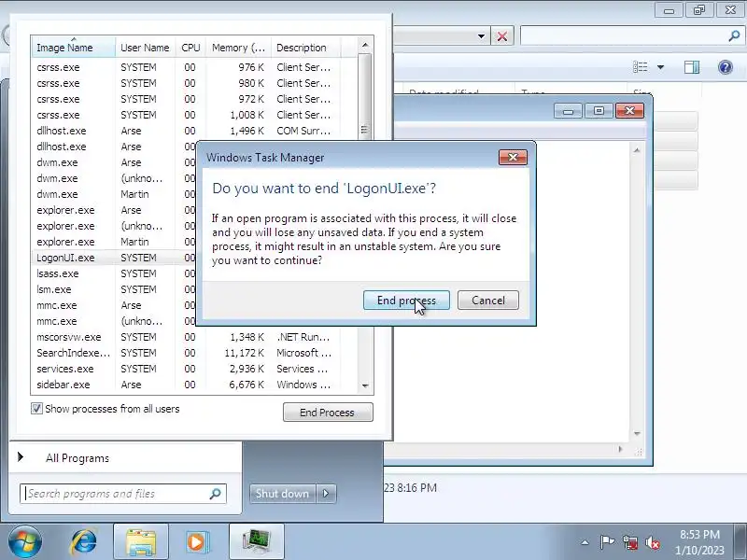The width and height of the screenshot is (747, 560).
Task: Click the Start menu search magnifier icon
Action: [x=216, y=494]
